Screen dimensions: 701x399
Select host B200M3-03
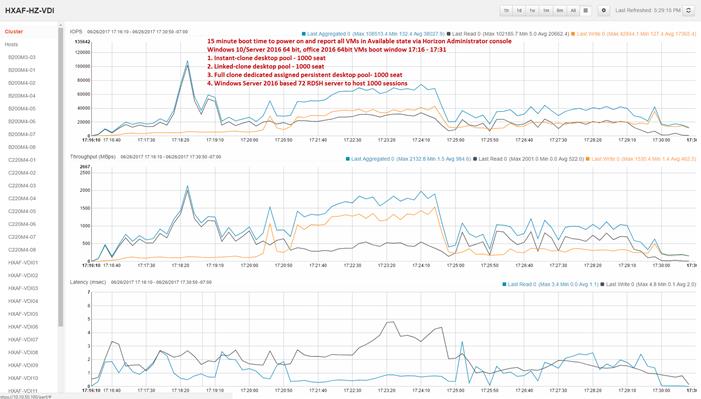(22, 57)
